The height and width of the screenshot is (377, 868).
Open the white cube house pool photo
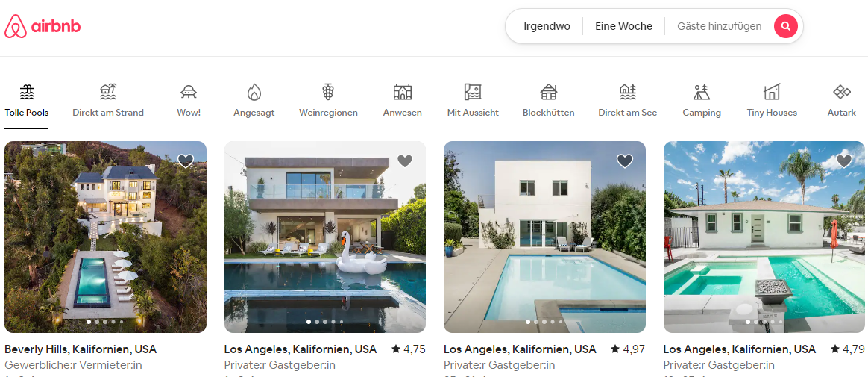point(544,237)
